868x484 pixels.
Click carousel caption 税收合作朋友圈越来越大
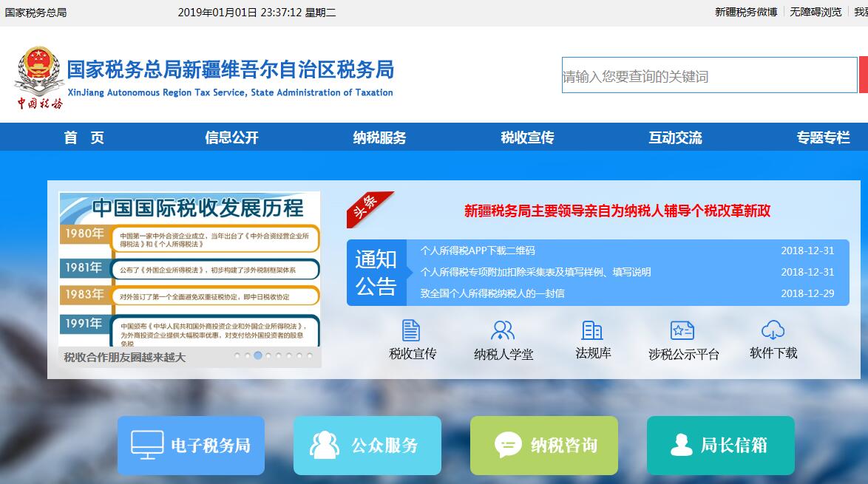[x=124, y=358]
